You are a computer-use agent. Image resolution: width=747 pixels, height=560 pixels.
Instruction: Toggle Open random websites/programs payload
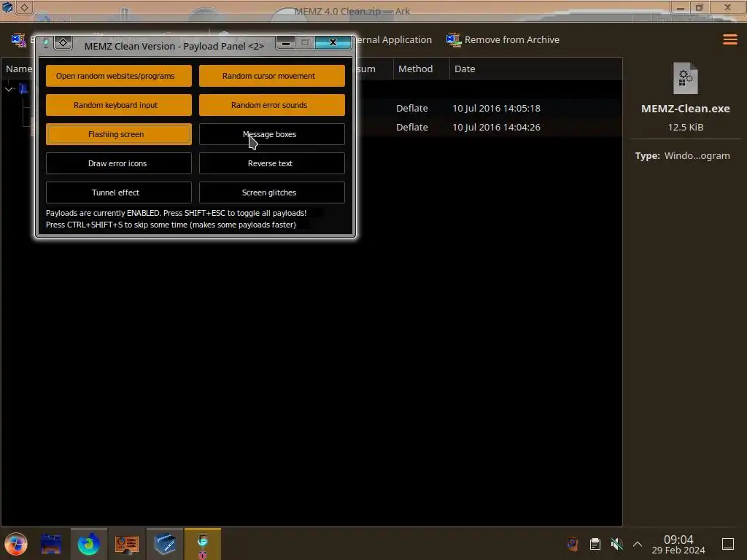pos(119,76)
